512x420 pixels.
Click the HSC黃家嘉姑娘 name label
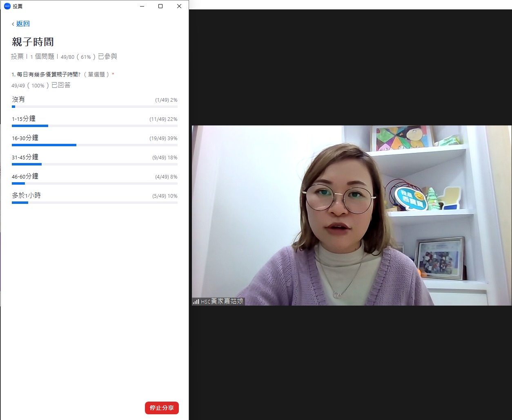coord(222,302)
